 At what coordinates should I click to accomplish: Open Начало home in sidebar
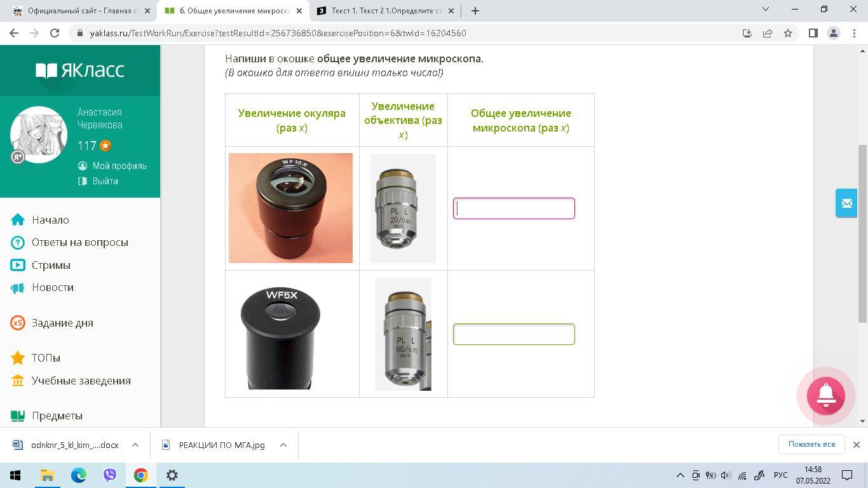point(50,220)
